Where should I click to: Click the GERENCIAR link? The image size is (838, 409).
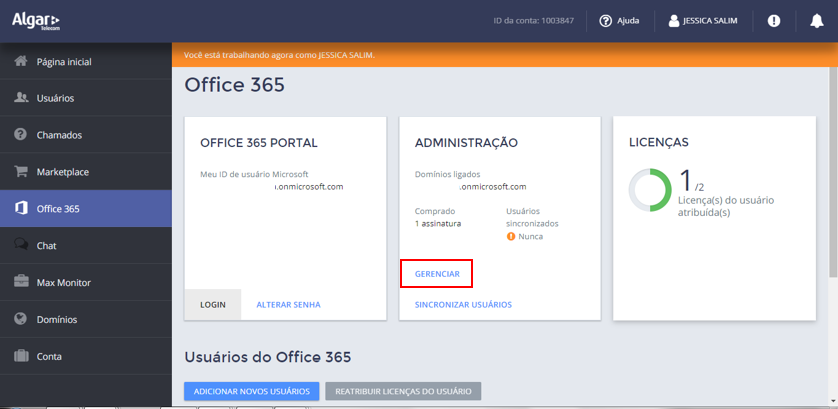437,273
